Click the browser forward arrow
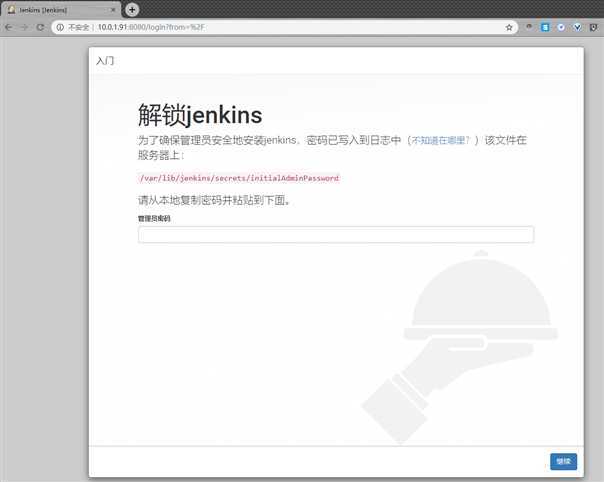Screen dimensions: 604x482 [x=25, y=27]
